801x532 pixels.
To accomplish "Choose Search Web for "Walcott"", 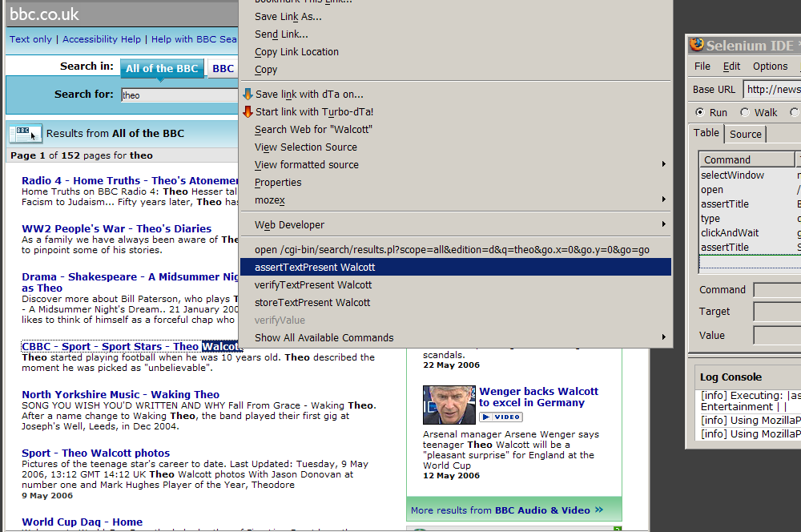I will [456, 130].
